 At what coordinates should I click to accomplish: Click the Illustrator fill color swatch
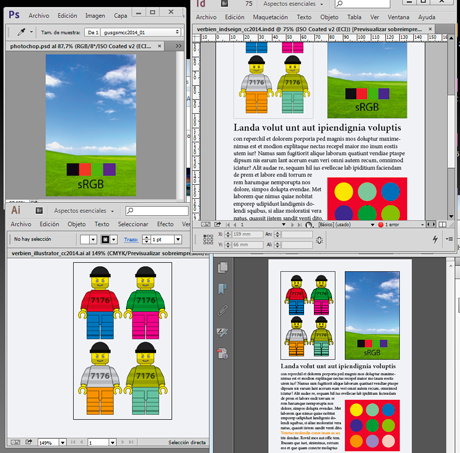[x=85, y=239]
